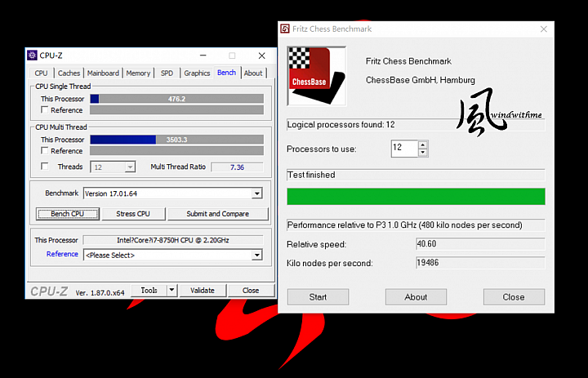Image resolution: width=588 pixels, height=378 pixels.
Task: Click the ChessBase logo image
Action: [x=317, y=76]
